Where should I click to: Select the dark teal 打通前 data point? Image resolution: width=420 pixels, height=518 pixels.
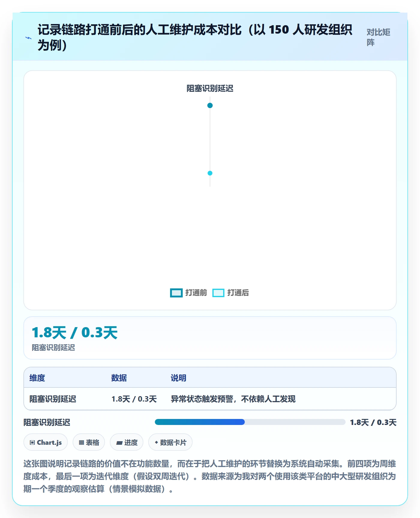coord(210,105)
